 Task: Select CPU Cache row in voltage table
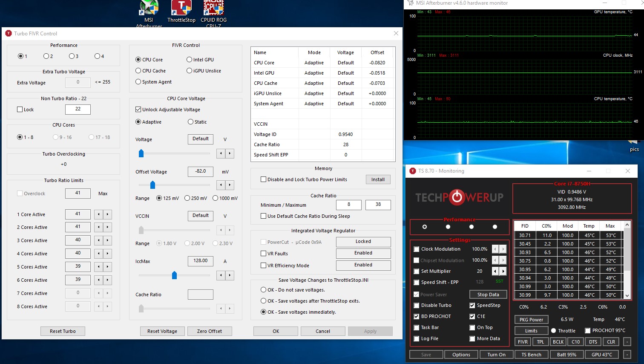point(323,83)
